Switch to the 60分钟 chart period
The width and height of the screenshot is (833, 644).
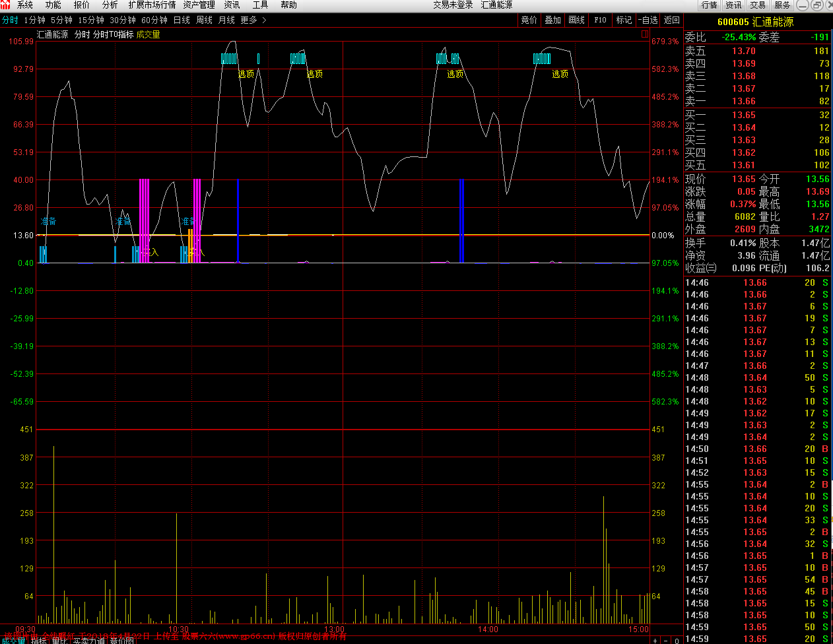tap(154, 20)
